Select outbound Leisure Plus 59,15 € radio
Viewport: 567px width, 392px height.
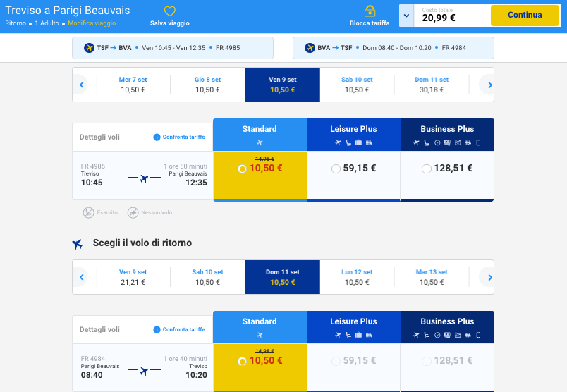pos(336,169)
